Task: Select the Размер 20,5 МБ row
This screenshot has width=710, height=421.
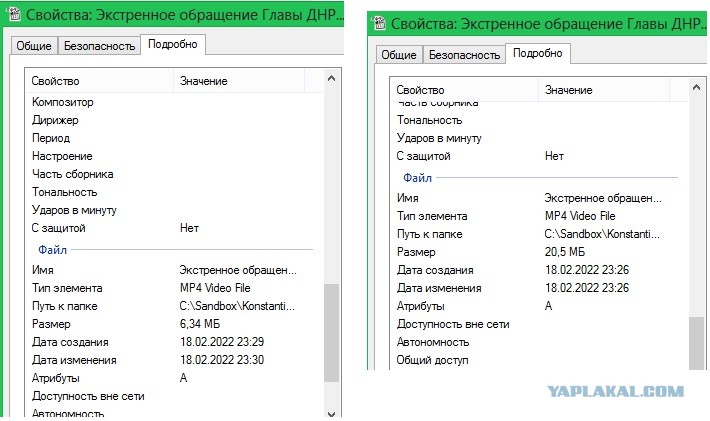Action: point(539,252)
